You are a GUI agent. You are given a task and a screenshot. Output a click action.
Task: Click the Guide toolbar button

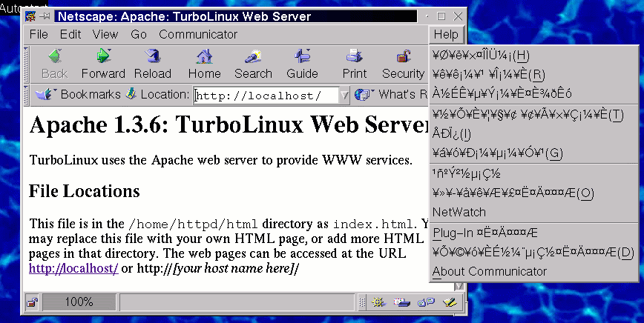click(302, 64)
